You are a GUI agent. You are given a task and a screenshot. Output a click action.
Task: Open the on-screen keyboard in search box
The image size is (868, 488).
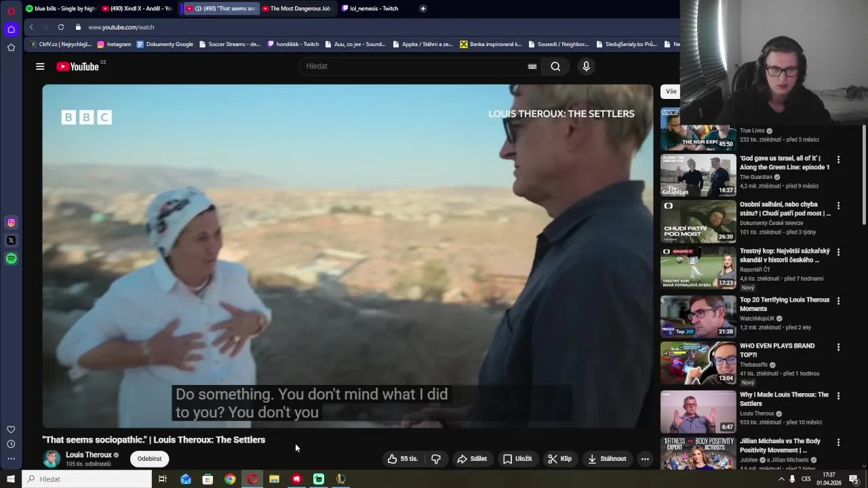532,66
